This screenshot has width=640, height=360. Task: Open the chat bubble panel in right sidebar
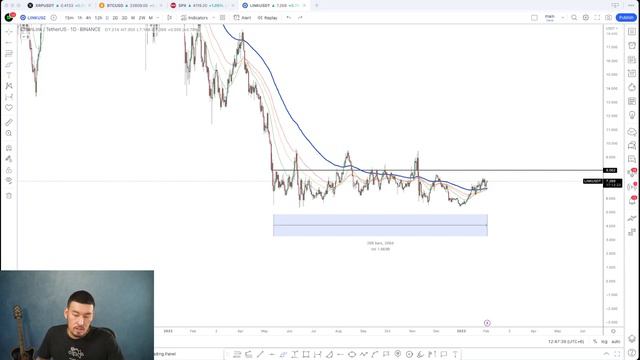point(632,132)
